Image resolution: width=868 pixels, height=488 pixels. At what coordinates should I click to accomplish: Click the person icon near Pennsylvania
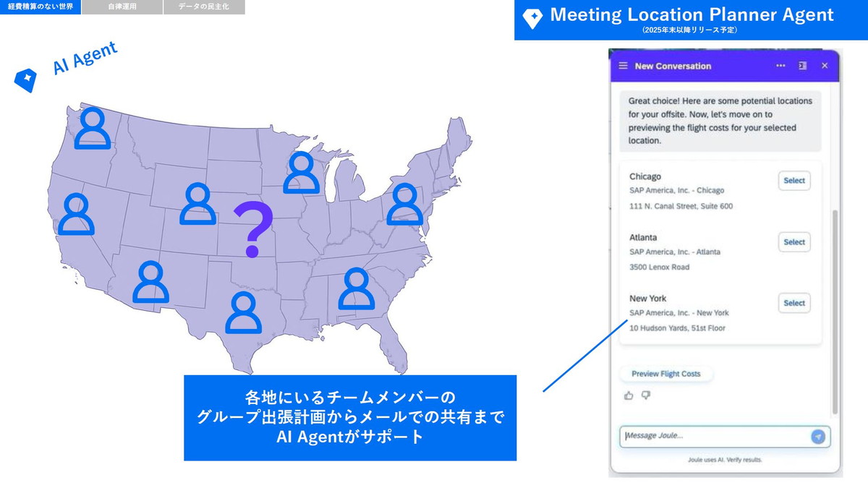click(404, 204)
